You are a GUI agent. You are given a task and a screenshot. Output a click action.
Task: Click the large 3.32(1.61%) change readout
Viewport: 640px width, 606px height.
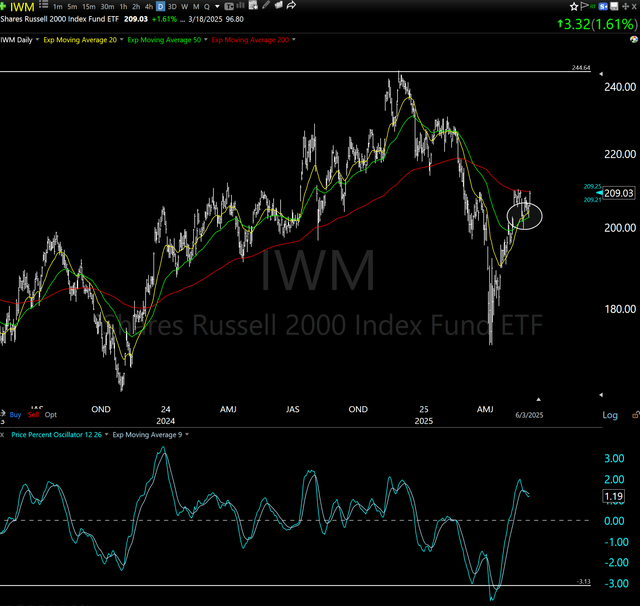click(x=596, y=24)
